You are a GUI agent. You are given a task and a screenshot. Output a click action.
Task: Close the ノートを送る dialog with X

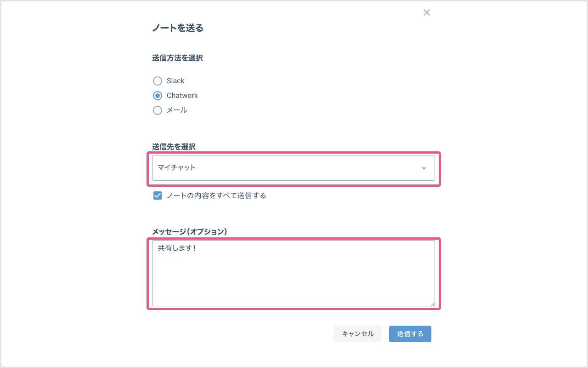coord(427,12)
